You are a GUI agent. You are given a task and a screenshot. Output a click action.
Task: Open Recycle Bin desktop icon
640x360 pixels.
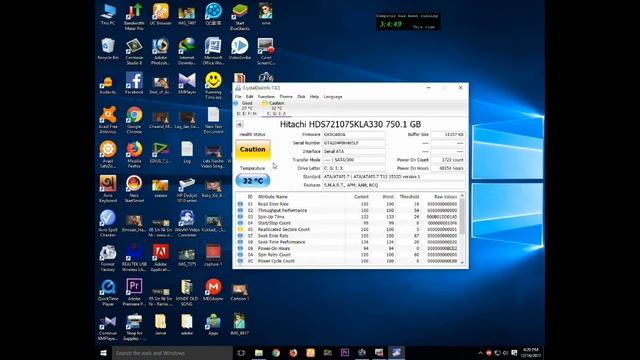coord(108,49)
